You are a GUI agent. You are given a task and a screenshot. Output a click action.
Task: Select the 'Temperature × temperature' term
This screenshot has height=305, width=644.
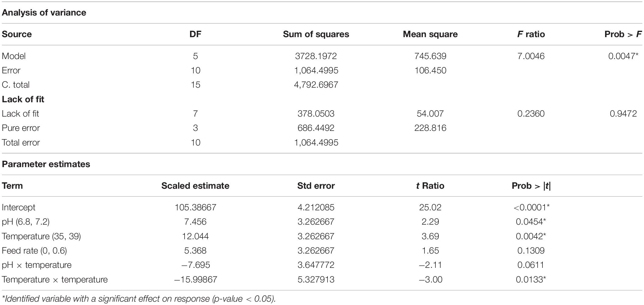point(55,279)
